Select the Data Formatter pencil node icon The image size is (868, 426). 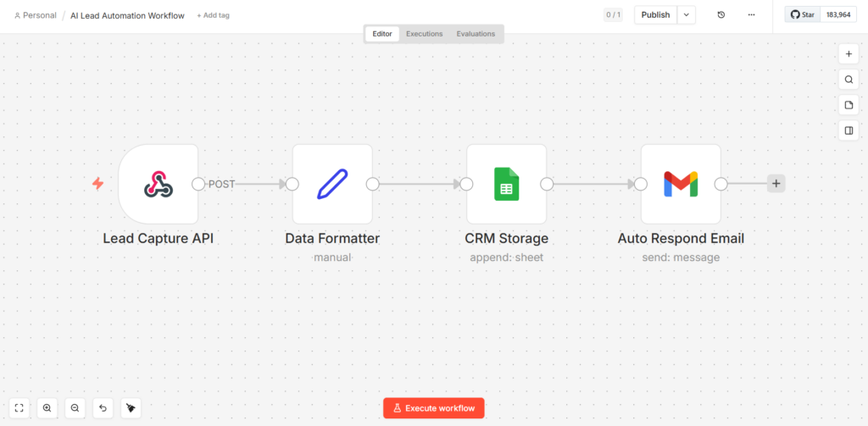coord(332,185)
